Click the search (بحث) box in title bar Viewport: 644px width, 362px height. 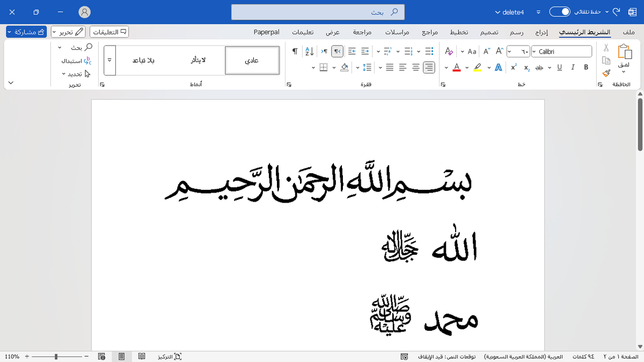point(318,12)
